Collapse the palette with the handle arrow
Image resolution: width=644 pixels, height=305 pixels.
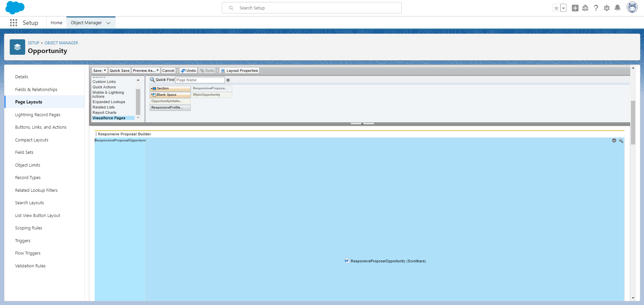(x=362, y=124)
